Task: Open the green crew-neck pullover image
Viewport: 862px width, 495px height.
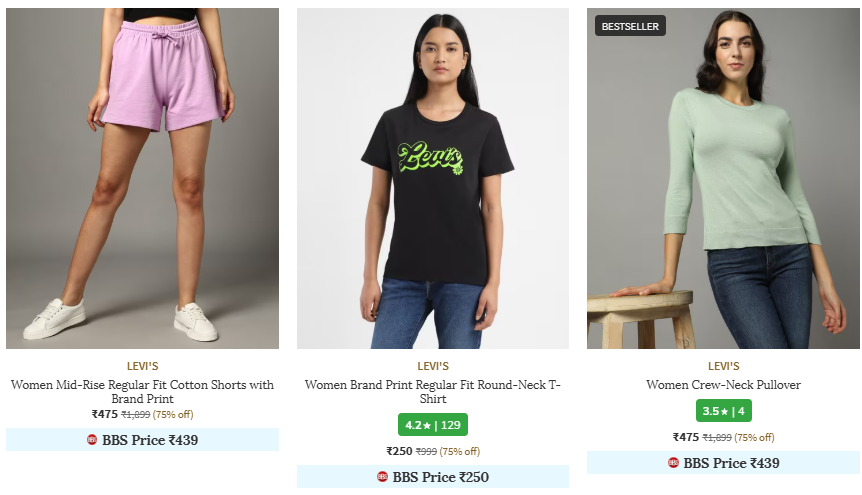Action: pyautogui.click(x=723, y=178)
